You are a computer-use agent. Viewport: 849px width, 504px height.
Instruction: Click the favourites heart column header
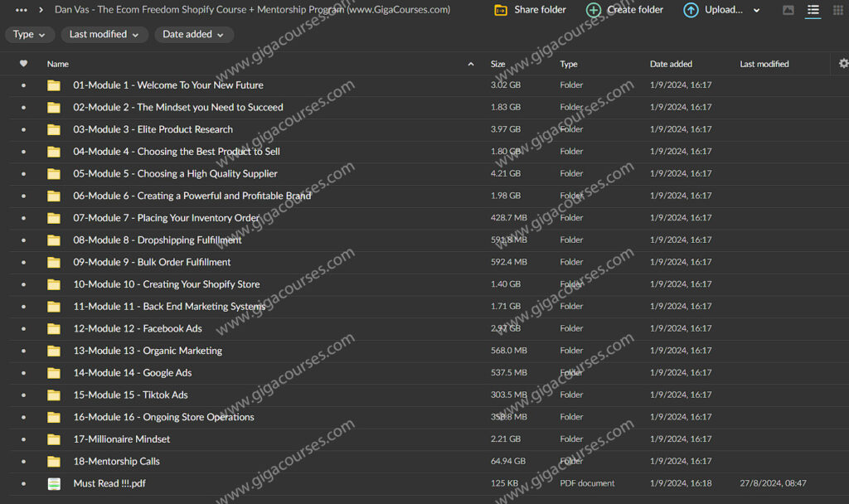coord(23,64)
